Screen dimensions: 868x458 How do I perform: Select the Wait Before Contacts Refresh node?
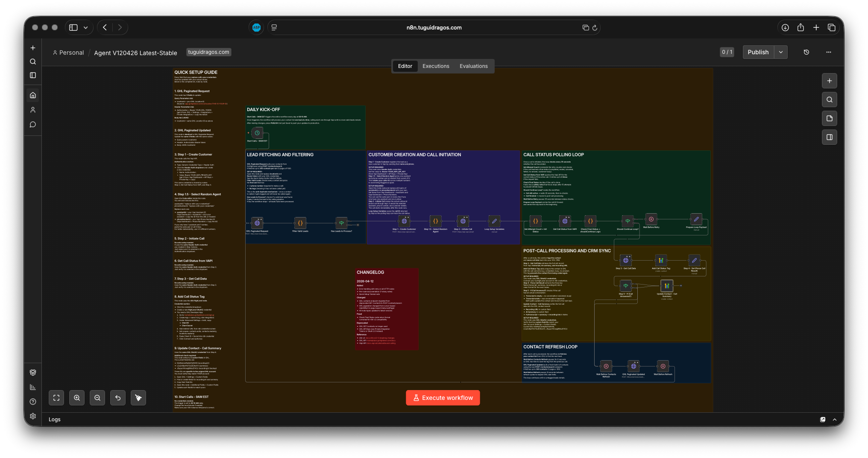click(x=606, y=366)
